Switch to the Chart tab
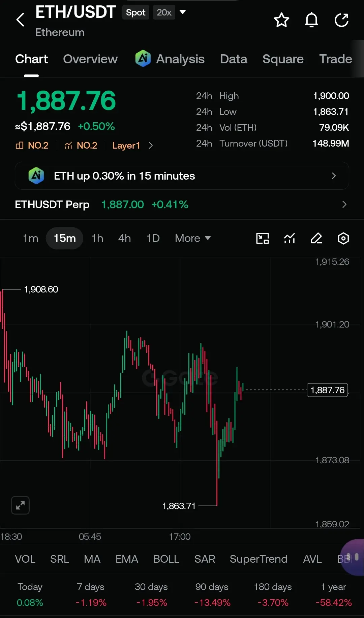This screenshot has height=618, width=364. [x=31, y=59]
